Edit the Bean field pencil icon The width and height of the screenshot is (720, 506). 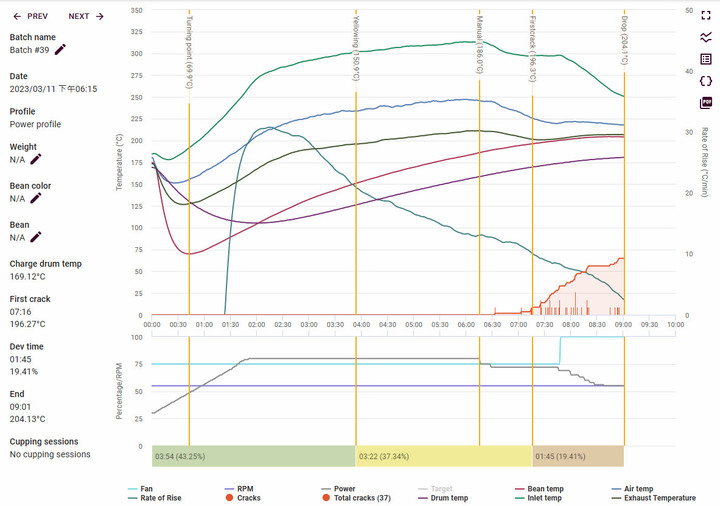[x=36, y=237]
